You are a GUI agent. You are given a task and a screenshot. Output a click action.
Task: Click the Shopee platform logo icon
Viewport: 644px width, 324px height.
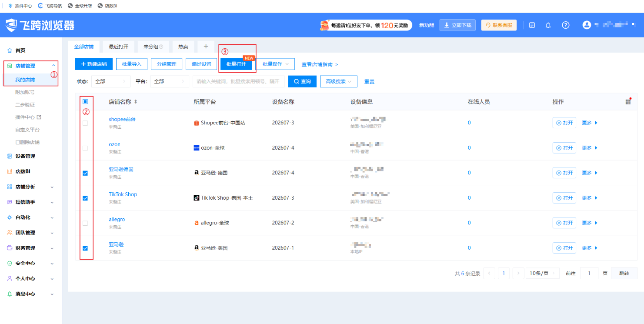197,123
